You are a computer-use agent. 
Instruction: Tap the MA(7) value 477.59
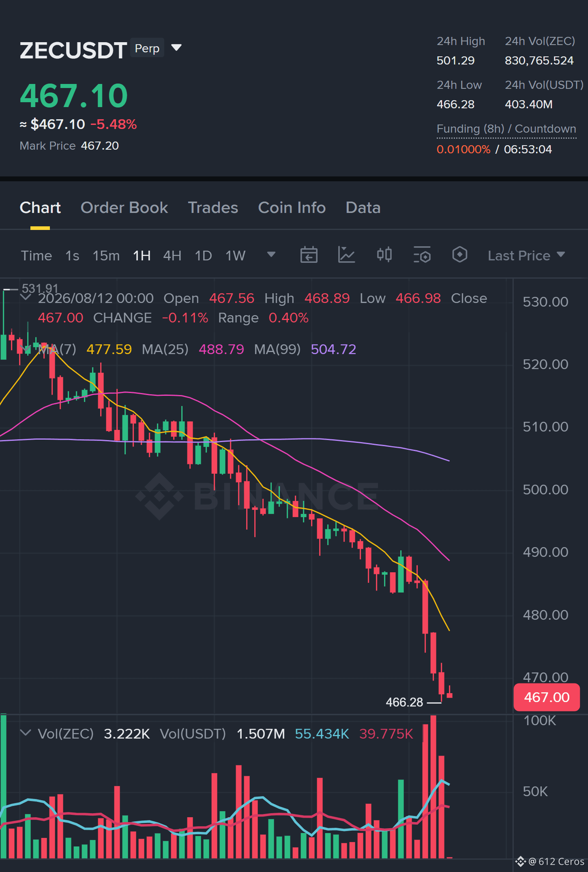click(109, 349)
